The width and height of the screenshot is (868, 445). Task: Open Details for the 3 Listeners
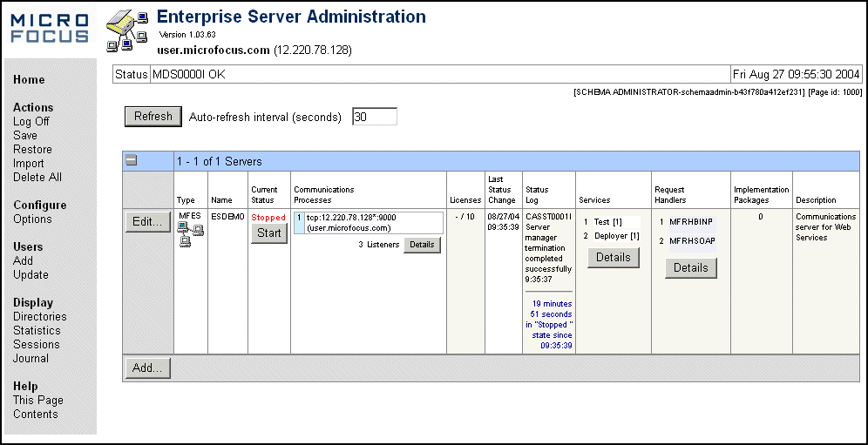[422, 245]
